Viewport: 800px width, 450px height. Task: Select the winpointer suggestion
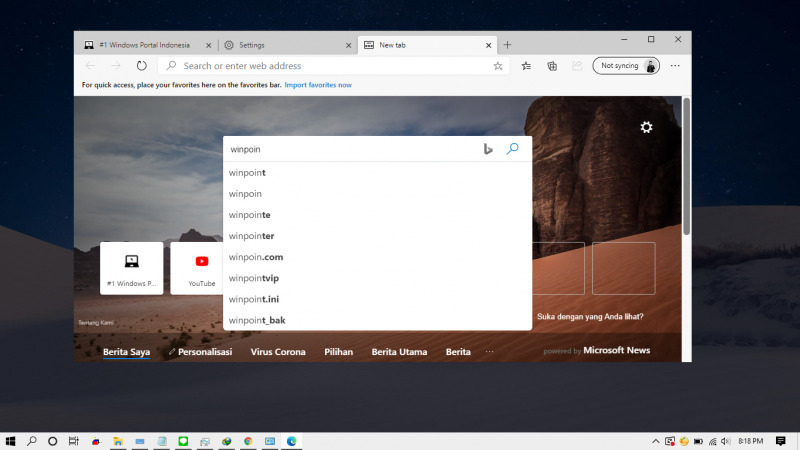click(x=378, y=236)
